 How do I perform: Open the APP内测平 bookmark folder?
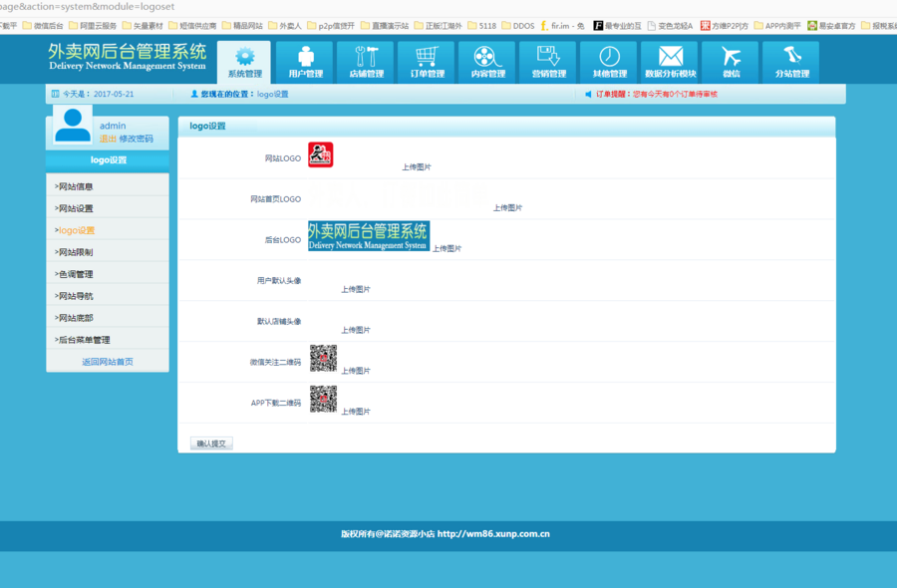pos(777,26)
